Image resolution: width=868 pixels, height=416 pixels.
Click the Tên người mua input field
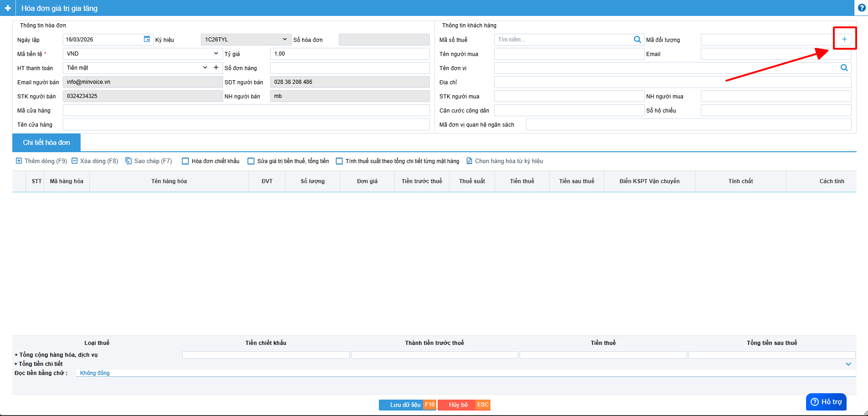(x=569, y=54)
